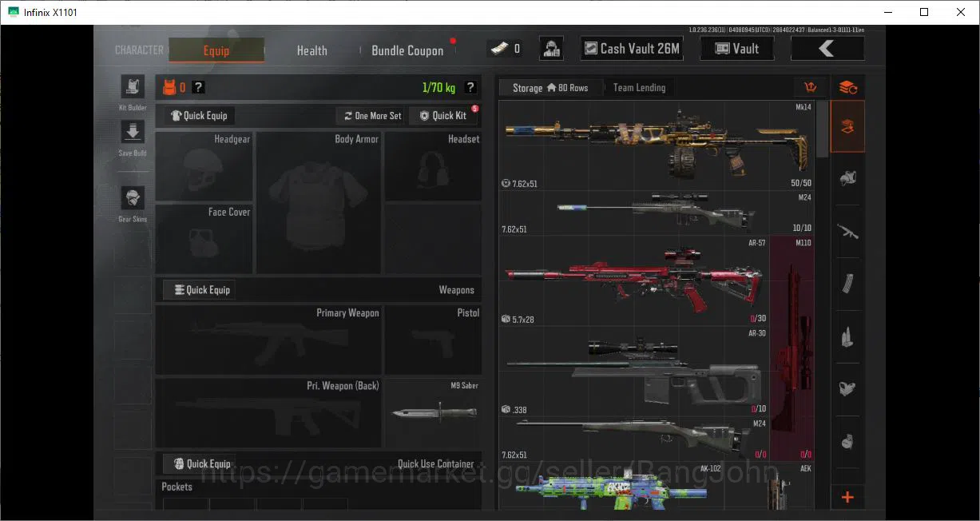Click the One More Set button
The width and height of the screenshot is (980, 521).
(372, 116)
